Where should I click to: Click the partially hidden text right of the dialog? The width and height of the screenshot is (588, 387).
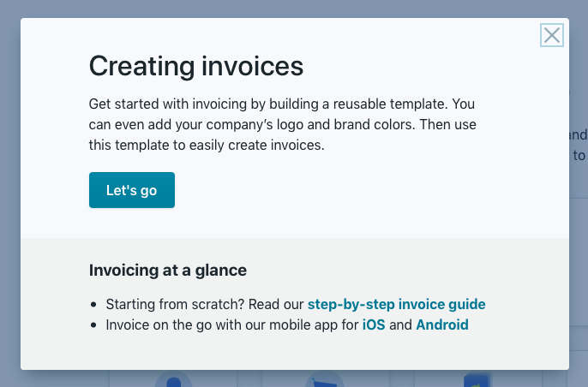pos(579,145)
